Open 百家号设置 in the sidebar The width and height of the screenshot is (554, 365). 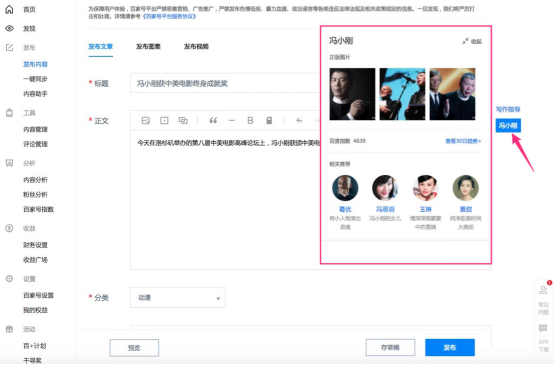coord(39,295)
